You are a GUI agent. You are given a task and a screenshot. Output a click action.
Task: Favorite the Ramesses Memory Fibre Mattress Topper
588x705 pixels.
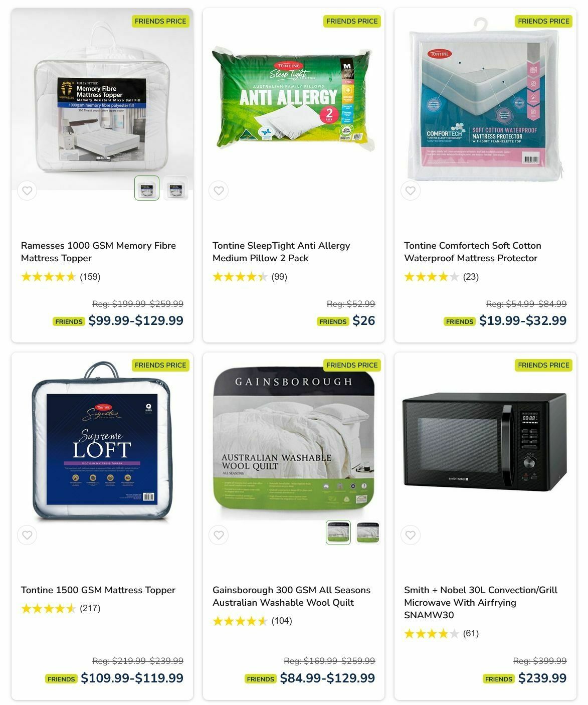click(x=27, y=191)
